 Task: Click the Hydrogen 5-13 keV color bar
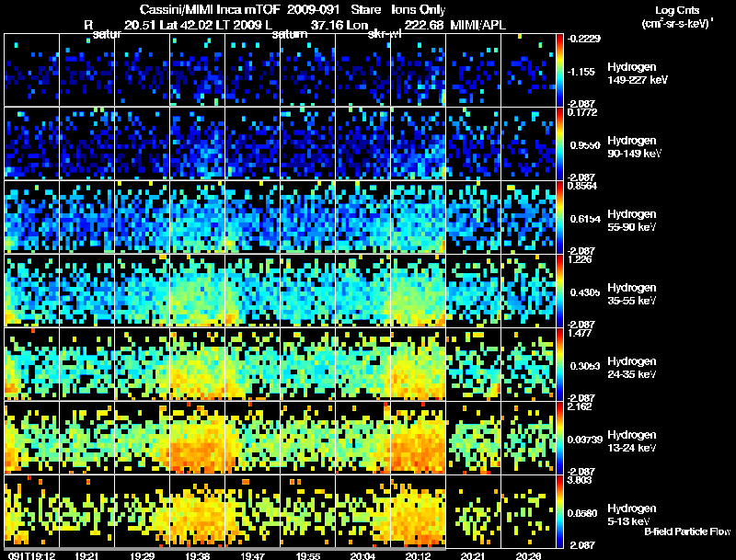coord(559,512)
